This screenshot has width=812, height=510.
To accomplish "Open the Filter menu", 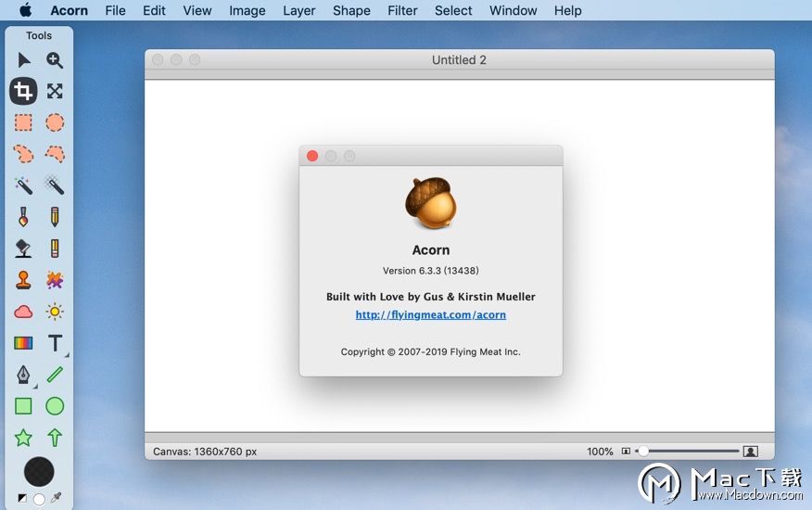I will tap(402, 10).
